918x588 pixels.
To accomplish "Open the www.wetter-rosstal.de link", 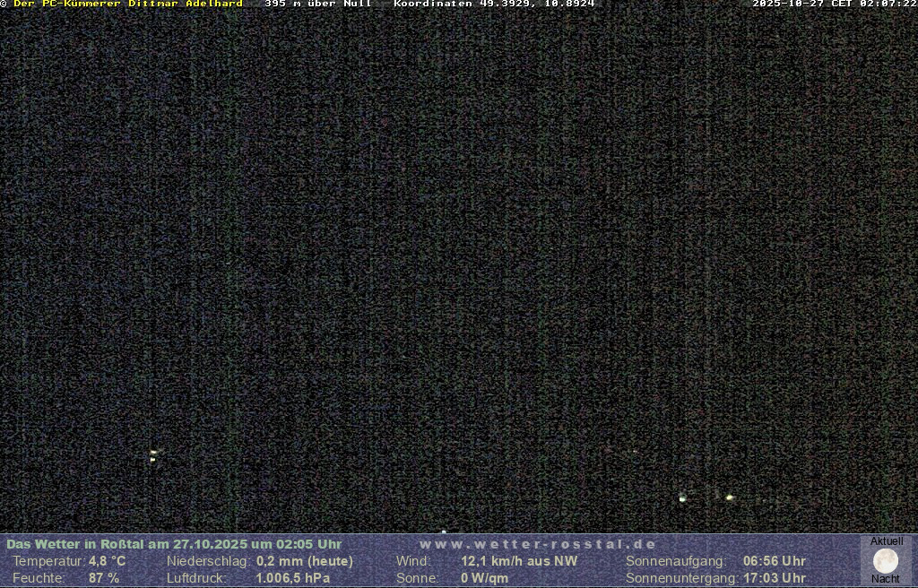I will click(x=538, y=544).
